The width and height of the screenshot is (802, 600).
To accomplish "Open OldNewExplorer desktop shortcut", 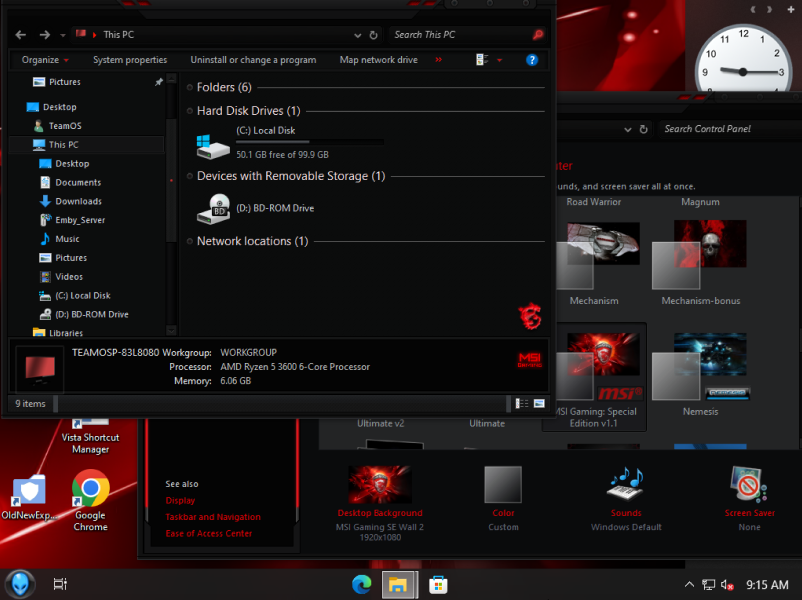I will click(29, 497).
